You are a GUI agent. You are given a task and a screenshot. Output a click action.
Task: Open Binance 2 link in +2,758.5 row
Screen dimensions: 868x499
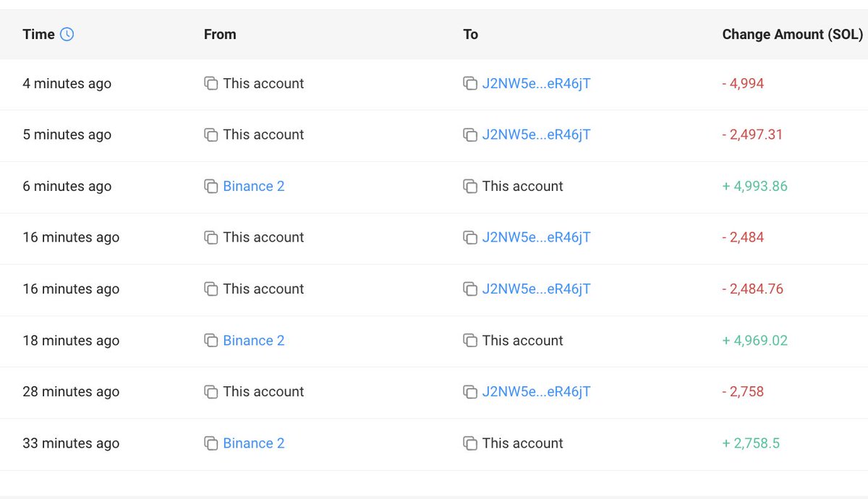pos(254,443)
